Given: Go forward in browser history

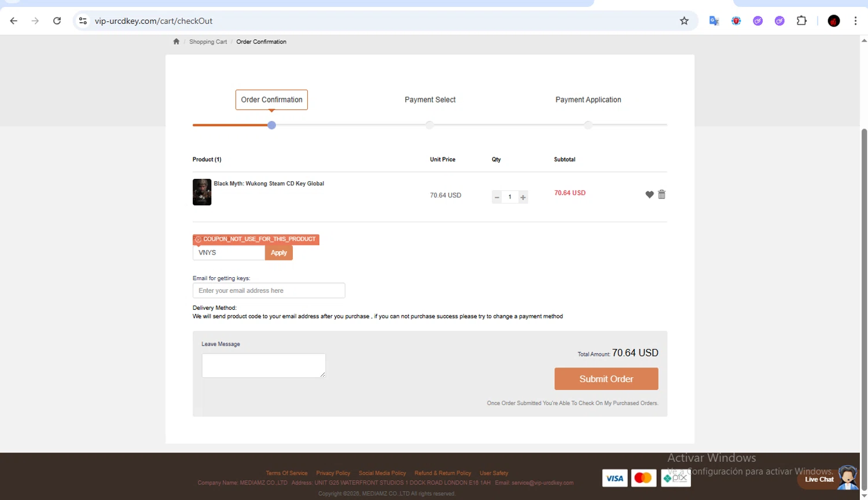Looking at the screenshot, I should pos(35,21).
